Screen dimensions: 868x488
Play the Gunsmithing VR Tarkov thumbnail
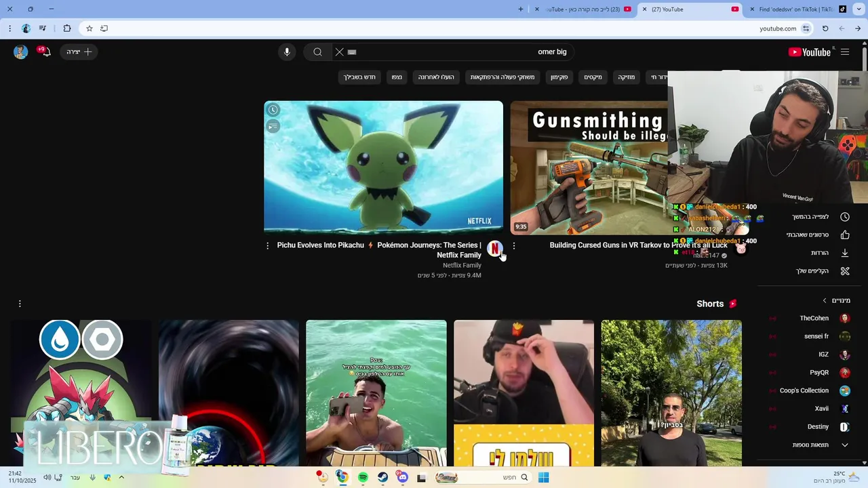pos(589,167)
